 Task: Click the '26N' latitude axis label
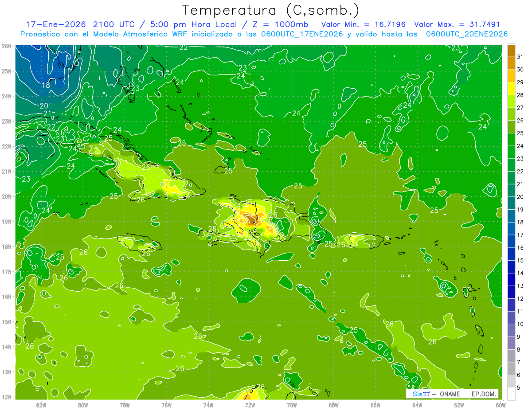[7, 46]
